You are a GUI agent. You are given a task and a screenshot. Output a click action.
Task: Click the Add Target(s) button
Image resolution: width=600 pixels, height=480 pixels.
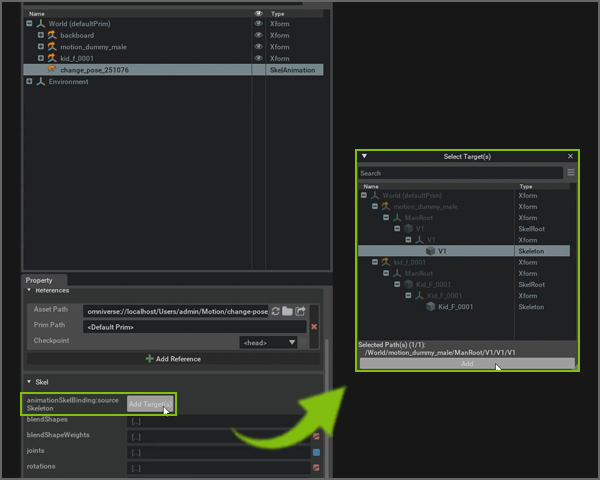click(x=150, y=404)
